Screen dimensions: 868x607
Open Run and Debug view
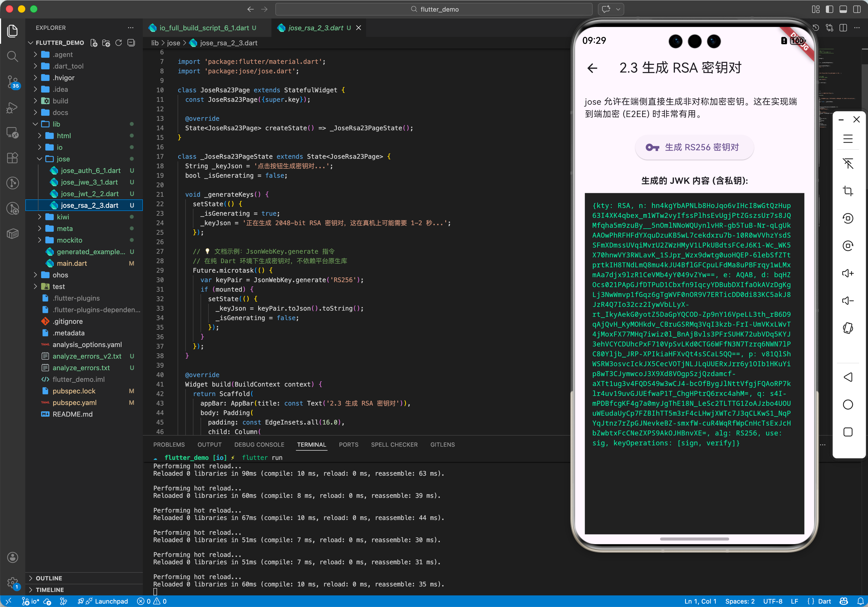(x=12, y=107)
